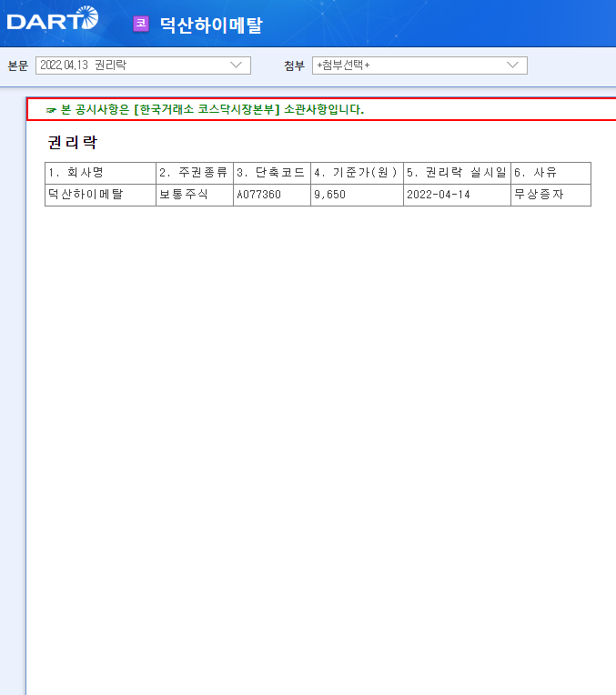Click the 권리락 document heading
Screen dimensions: 616x695
pos(72,142)
